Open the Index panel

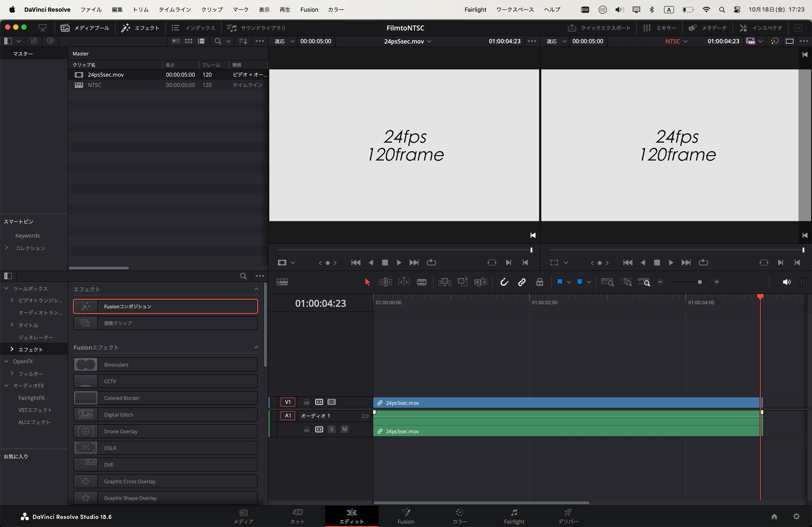[x=194, y=28]
